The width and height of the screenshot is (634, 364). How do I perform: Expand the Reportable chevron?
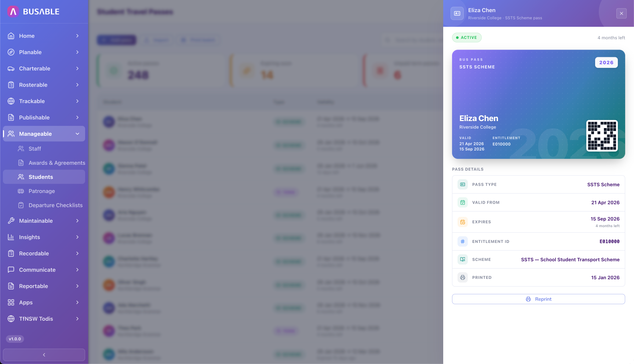[x=77, y=286]
